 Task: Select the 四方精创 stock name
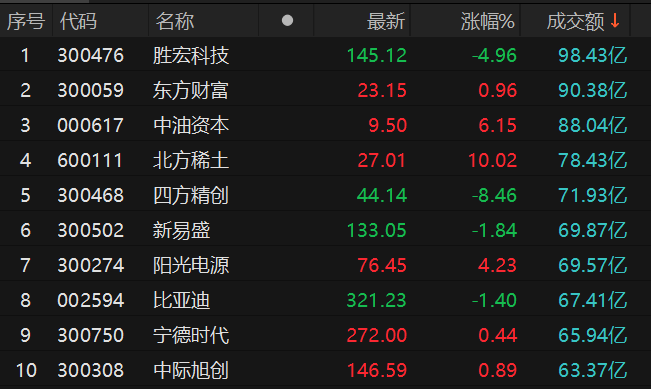click(x=191, y=195)
